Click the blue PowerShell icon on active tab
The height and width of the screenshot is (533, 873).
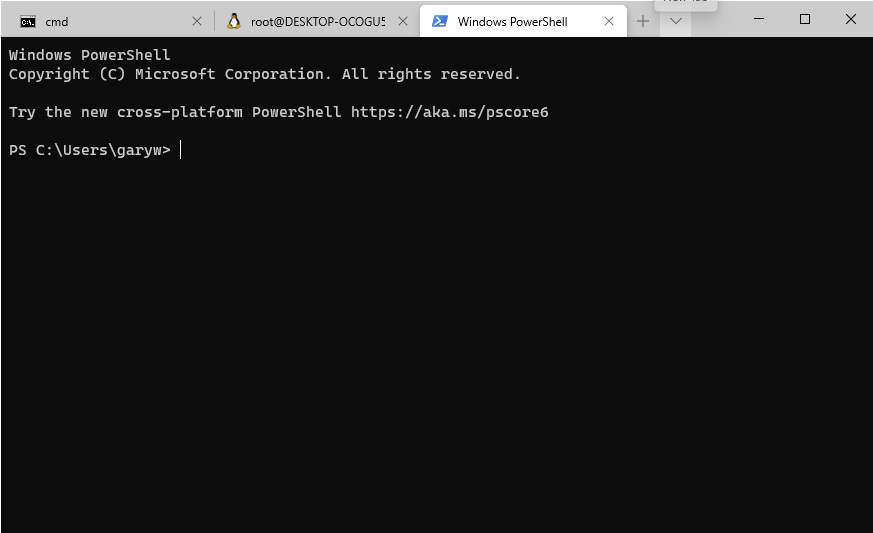point(440,21)
